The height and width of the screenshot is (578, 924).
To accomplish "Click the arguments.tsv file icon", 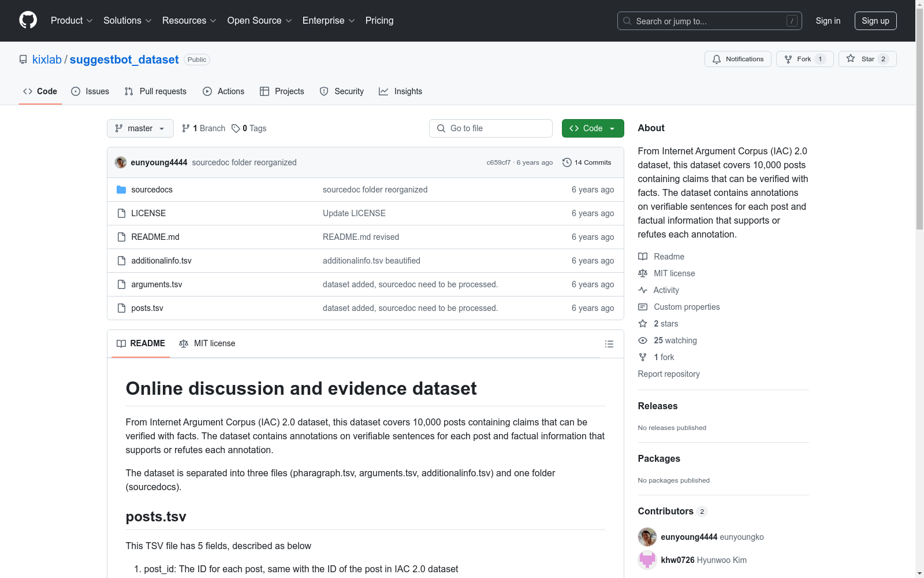I will click(121, 284).
